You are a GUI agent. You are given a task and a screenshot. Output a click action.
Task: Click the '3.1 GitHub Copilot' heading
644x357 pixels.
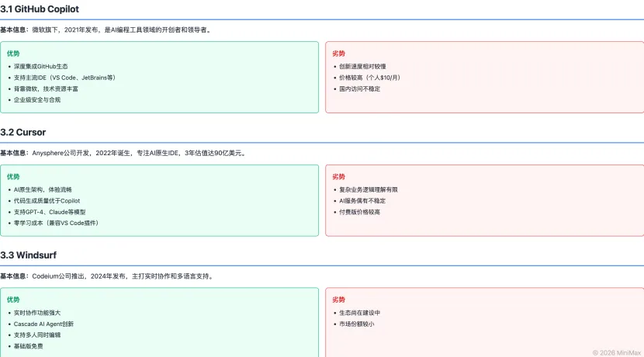[x=40, y=9]
